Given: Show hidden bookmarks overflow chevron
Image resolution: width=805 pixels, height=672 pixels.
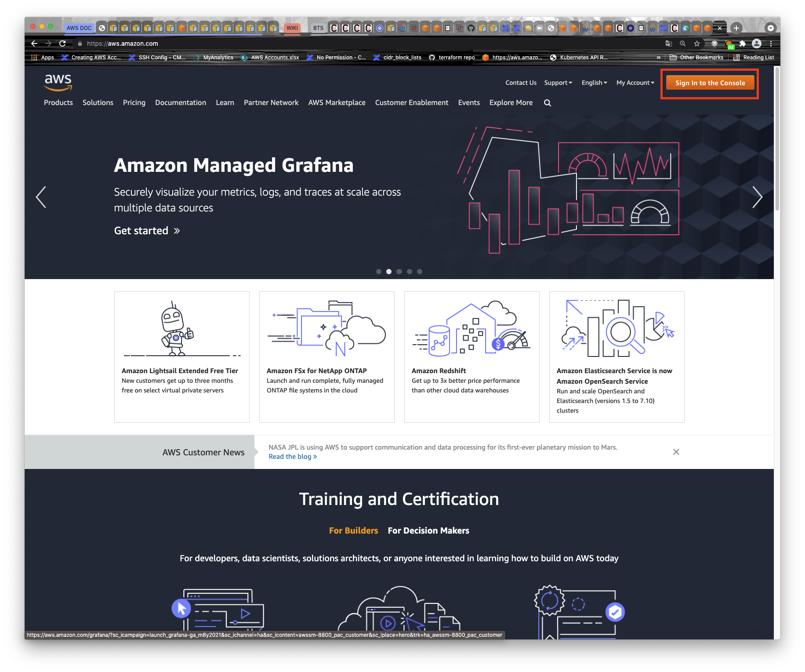Looking at the screenshot, I should (658, 58).
